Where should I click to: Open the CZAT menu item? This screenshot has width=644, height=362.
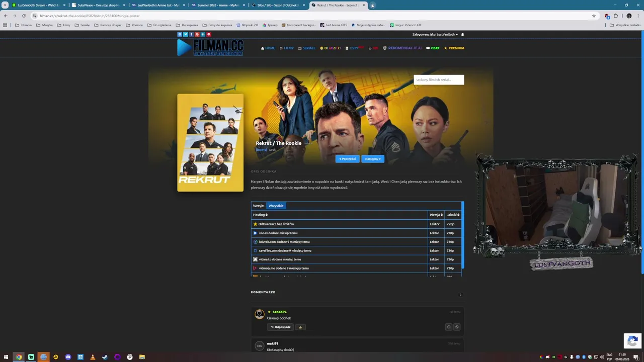click(x=433, y=48)
